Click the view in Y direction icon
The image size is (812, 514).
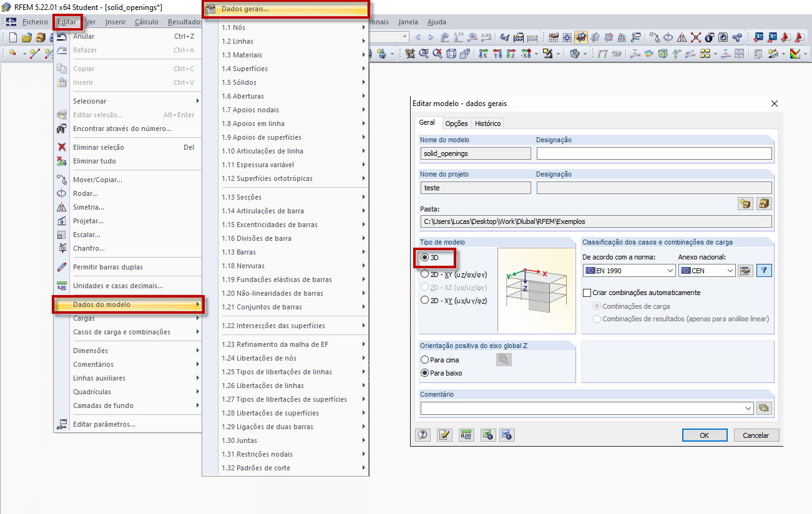click(x=497, y=54)
